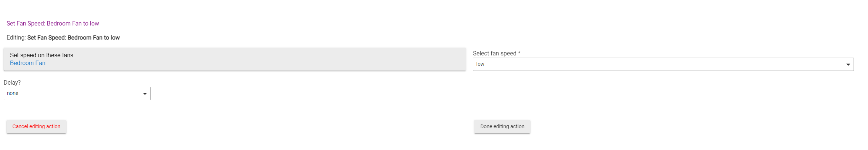The image size is (868, 150).
Task: Click the "none" value in Delay field
Action: 13,93
